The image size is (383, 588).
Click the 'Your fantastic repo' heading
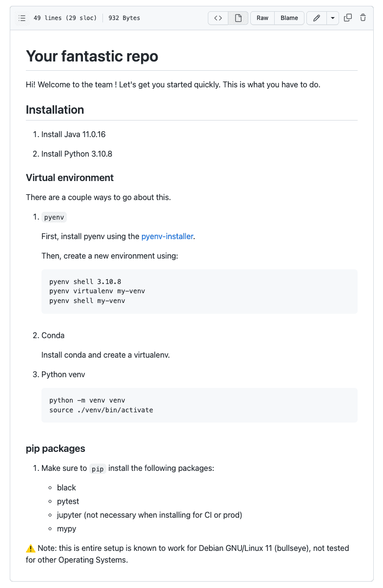pos(92,56)
